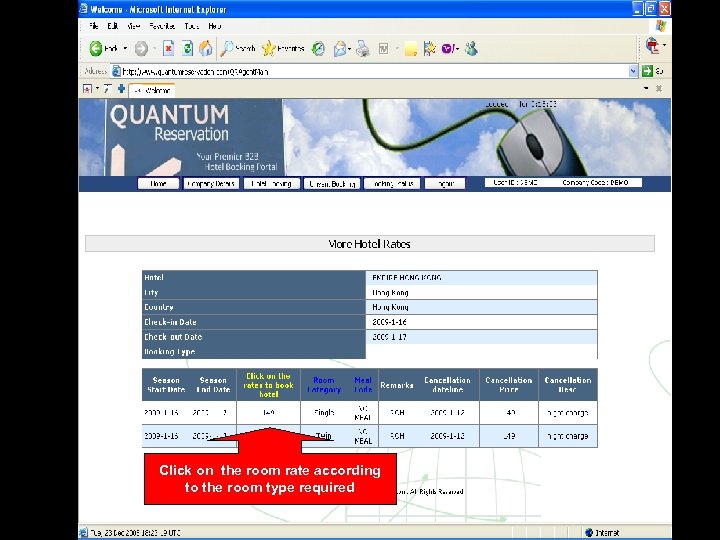The height and width of the screenshot is (540, 720).
Task: Click the yellow sticky note icon
Action: 411,49
